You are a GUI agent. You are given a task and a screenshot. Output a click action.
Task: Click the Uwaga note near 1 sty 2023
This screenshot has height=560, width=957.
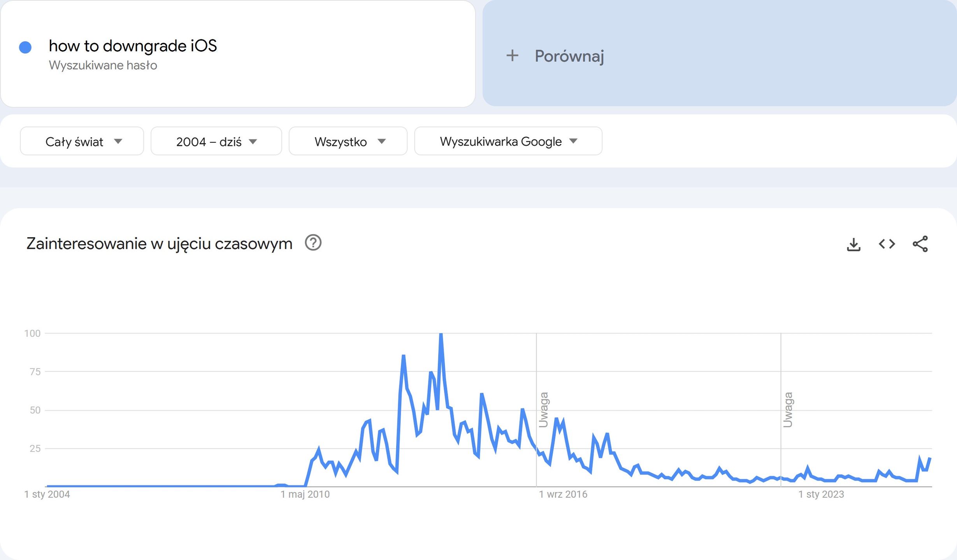[788, 410]
